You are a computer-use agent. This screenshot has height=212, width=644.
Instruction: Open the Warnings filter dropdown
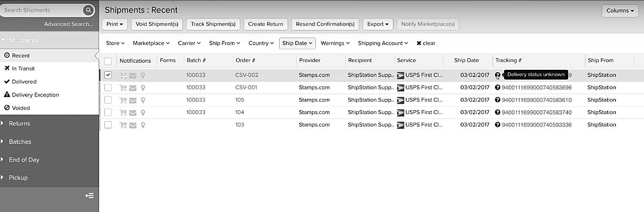click(x=335, y=43)
